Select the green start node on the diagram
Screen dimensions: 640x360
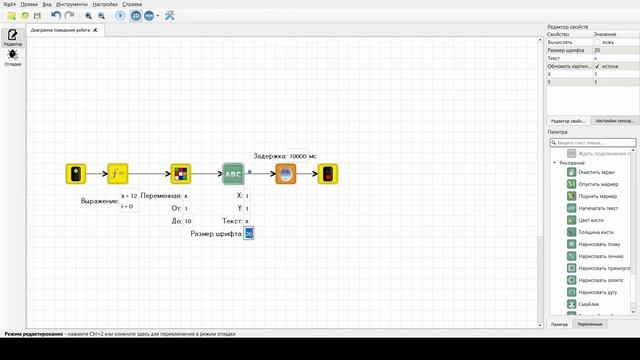(76, 174)
